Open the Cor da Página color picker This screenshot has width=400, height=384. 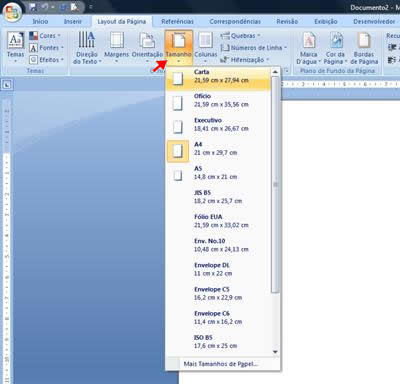pyautogui.click(x=335, y=47)
